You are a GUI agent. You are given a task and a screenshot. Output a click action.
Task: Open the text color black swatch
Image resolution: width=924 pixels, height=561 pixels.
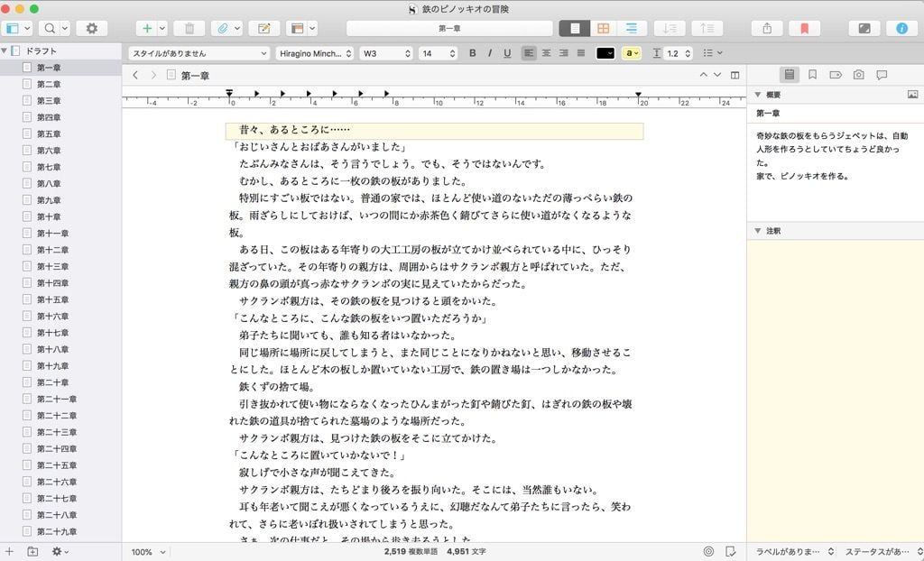point(605,53)
